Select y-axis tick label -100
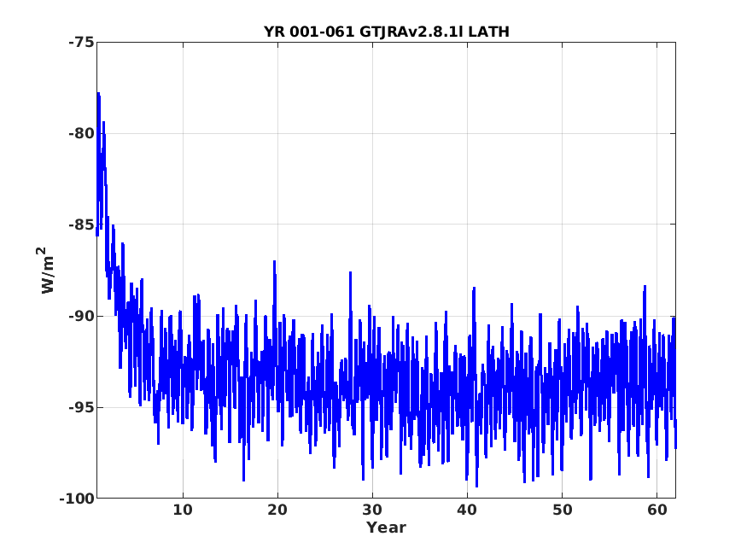This screenshot has width=747, height=560. [x=77, y=499]
